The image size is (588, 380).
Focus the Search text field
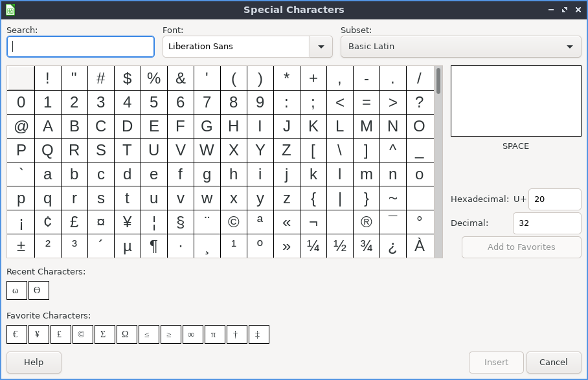(81, 47)
